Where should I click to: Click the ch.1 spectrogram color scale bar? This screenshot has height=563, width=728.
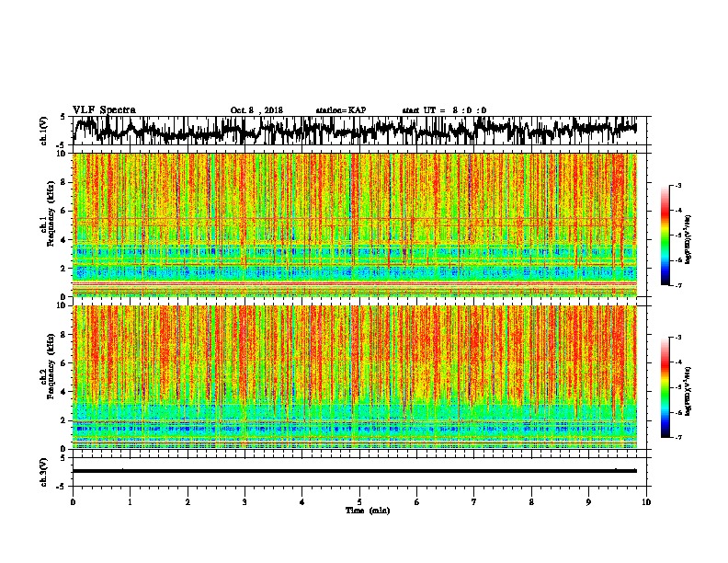pos(665,236)
